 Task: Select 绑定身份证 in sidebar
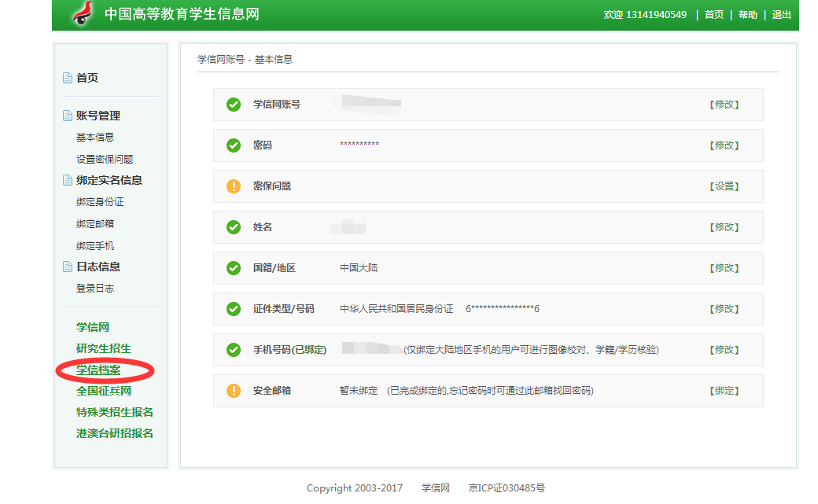click(x=100, y=202)
